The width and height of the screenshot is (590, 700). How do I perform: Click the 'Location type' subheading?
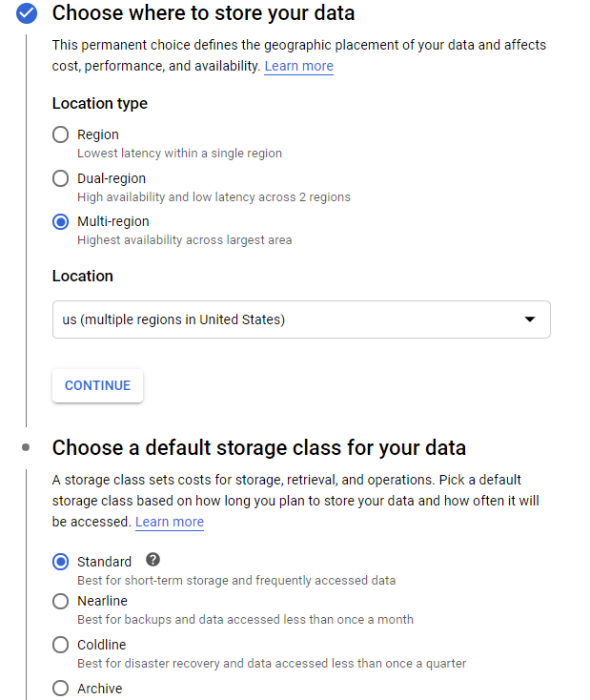pyautogui.click(x=99, y=103)
